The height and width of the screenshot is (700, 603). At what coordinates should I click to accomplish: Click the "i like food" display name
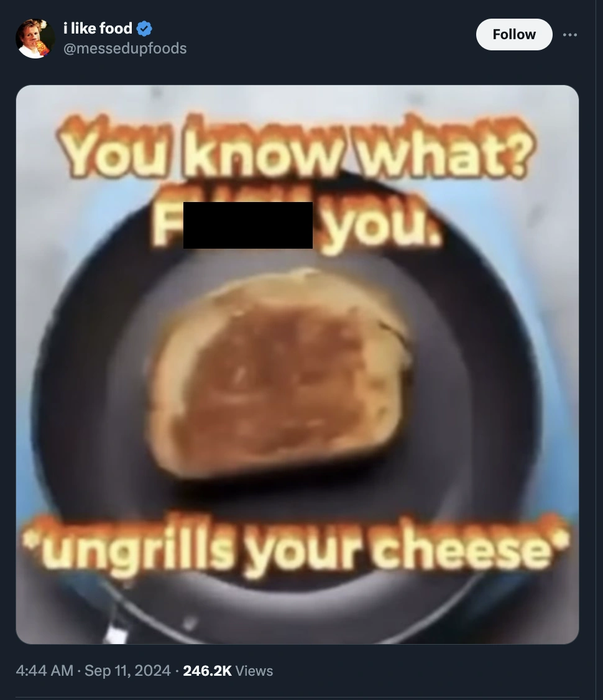[x=98, y=28]
